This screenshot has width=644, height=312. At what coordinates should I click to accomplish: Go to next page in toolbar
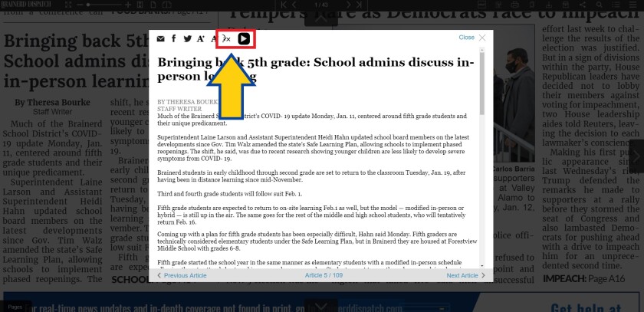[348, 5]
